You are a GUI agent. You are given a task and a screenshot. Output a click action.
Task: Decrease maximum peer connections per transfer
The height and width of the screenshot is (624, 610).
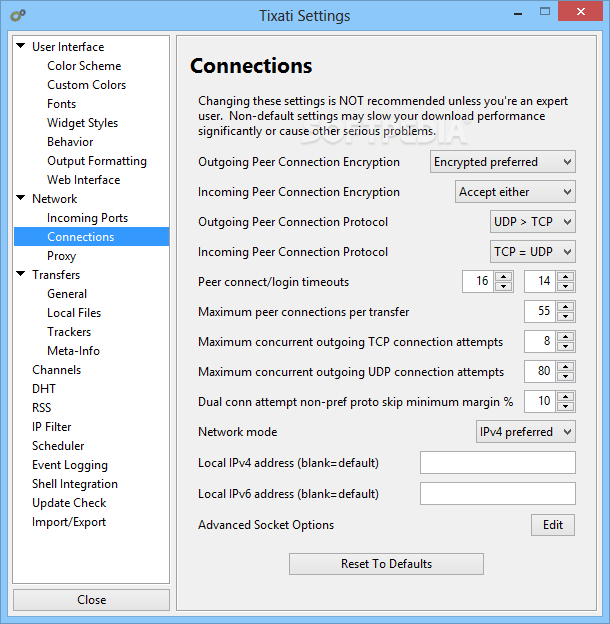click(x=565, y=317)
